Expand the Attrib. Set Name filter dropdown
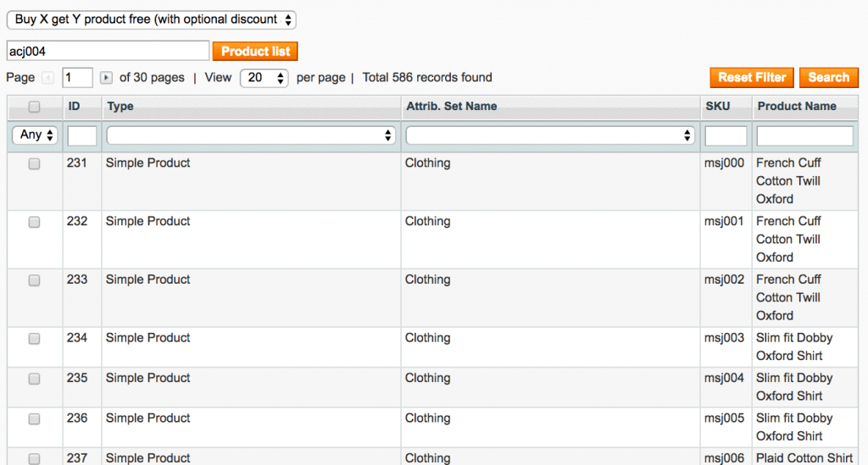868x465 pixels. pos(550,136)
